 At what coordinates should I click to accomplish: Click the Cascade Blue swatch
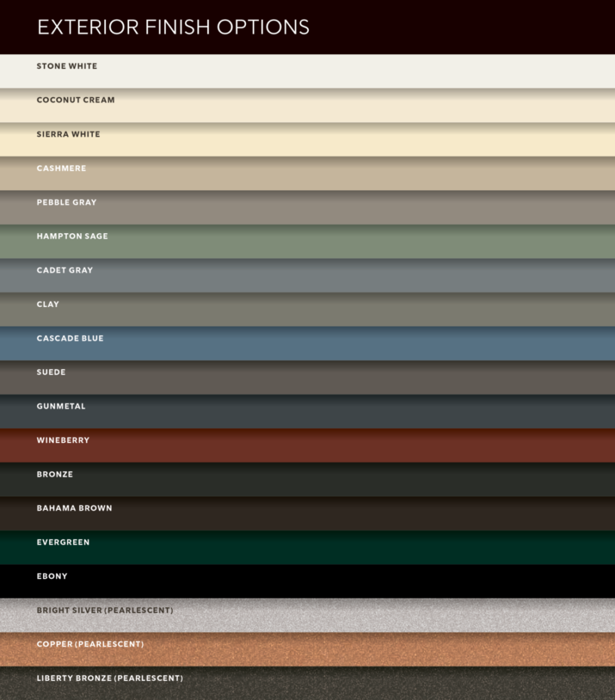(x=307, y=344)
